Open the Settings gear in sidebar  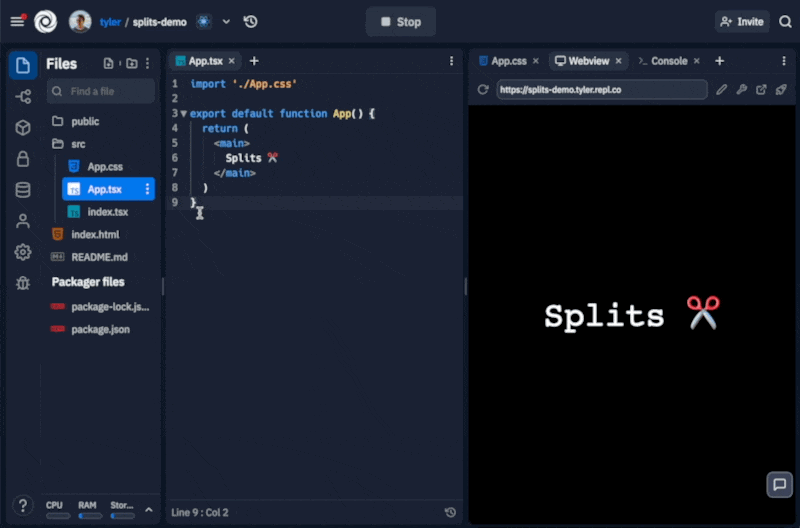[x=22, y=252]
